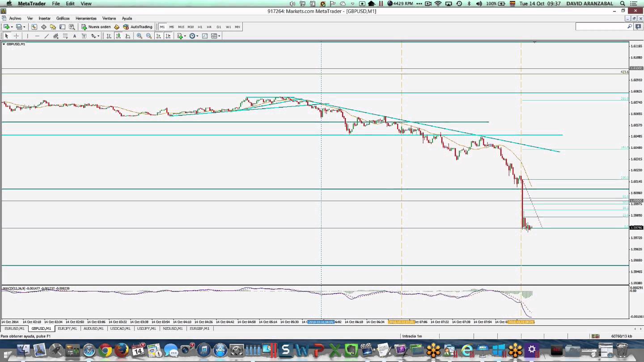Image resolution: width=644 pixels, height=362 pixels.
Task: Expand the indicators list dropdown
Action: click(x=185, y=36)
